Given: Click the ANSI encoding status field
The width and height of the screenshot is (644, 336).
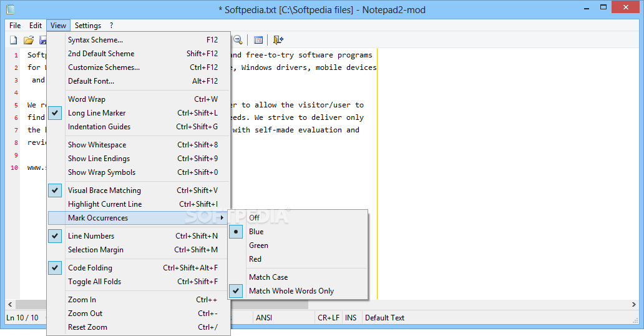Looking at the screenshot, I should click(x=283, y=317).
